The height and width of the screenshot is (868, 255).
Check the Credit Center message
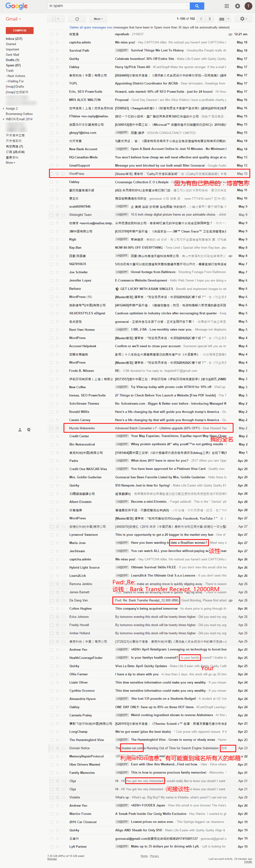(x=51, y=436)
